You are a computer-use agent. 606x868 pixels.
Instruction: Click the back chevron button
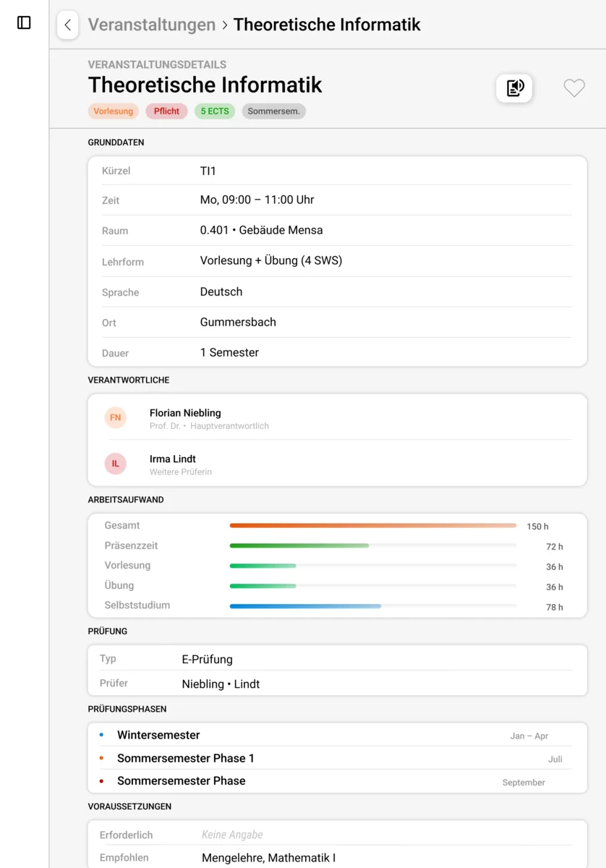[x=67, y=25]
